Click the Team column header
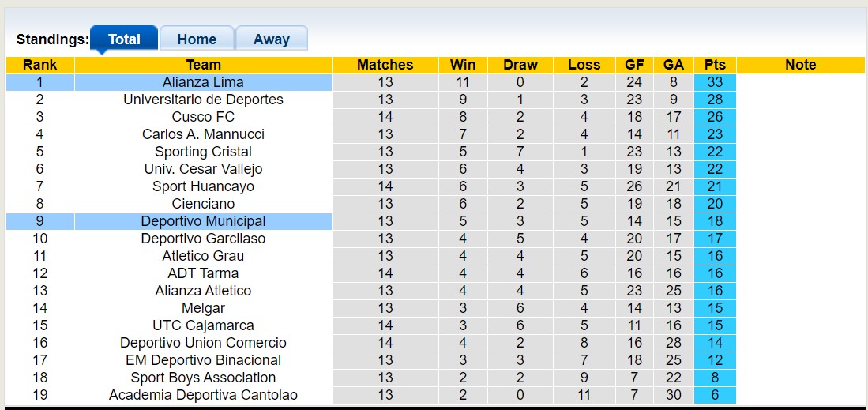This screenshot has width=868, height=410. click(x=203, y=65)
